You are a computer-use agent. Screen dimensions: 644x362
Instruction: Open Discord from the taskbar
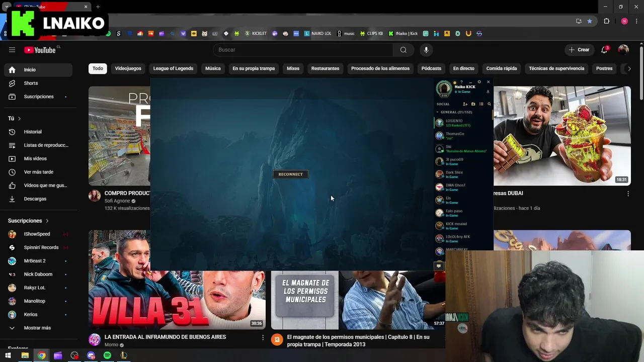[x=91, y=355]
